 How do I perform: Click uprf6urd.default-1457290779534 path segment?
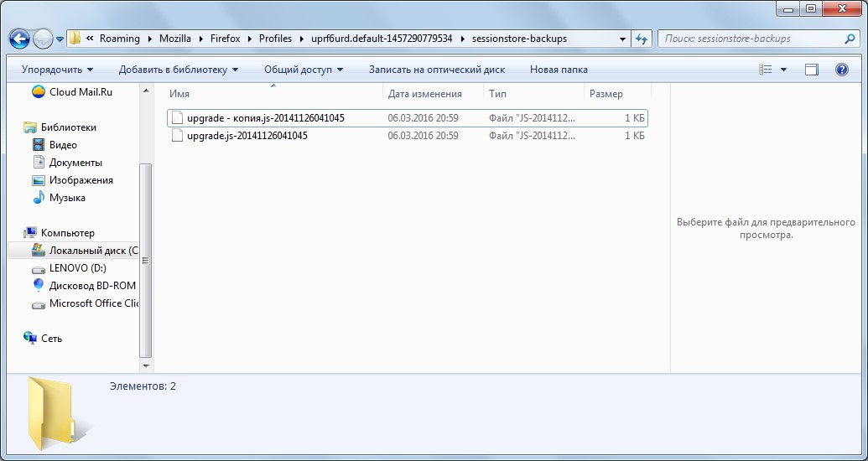(x=382, y=39)
